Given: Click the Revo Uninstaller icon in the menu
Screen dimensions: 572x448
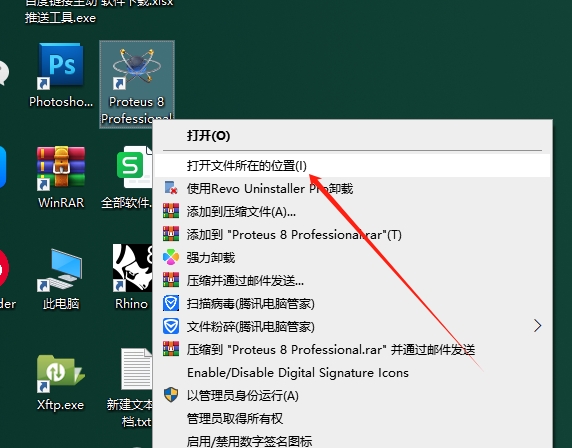Looking at the screenshot, I should [171, 188].
